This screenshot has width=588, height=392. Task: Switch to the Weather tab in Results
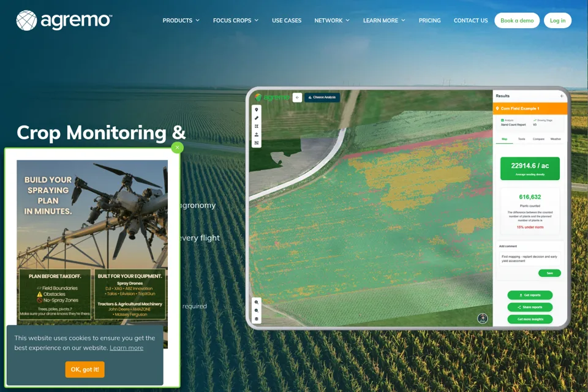click(x=556, y=139)
